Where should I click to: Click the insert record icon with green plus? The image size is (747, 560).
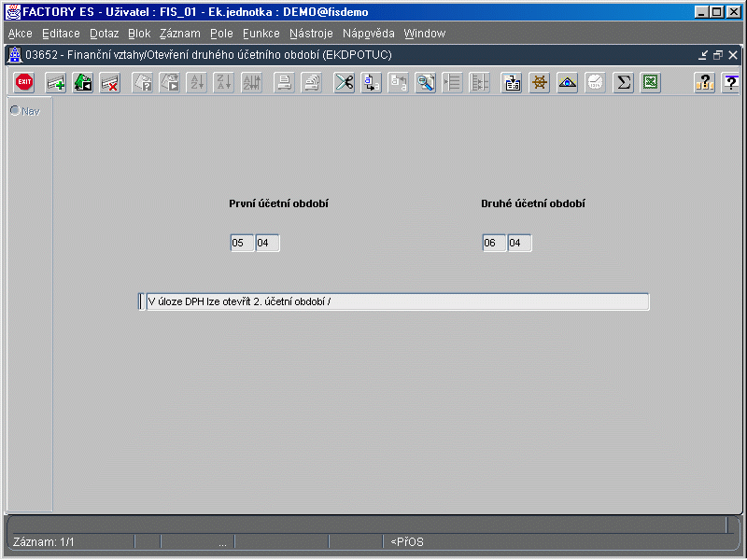click(x=55, y=82)
